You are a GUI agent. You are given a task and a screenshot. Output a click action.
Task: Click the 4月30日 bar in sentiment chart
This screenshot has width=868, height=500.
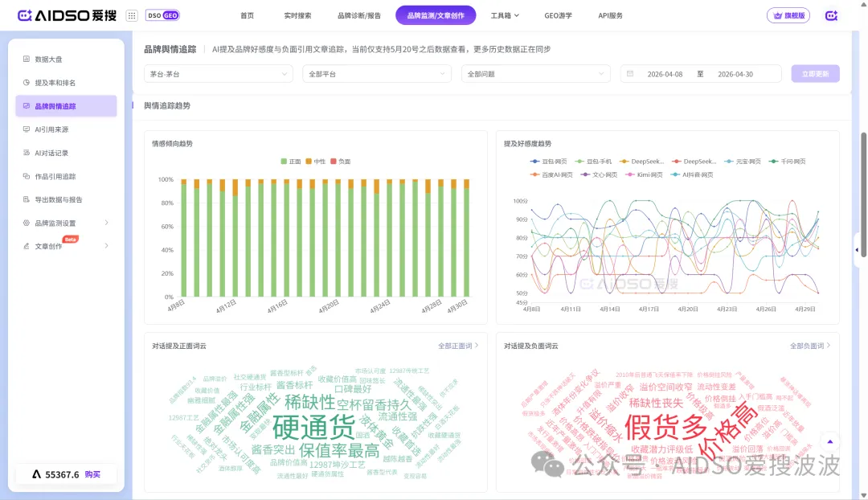tap(467, 238)
